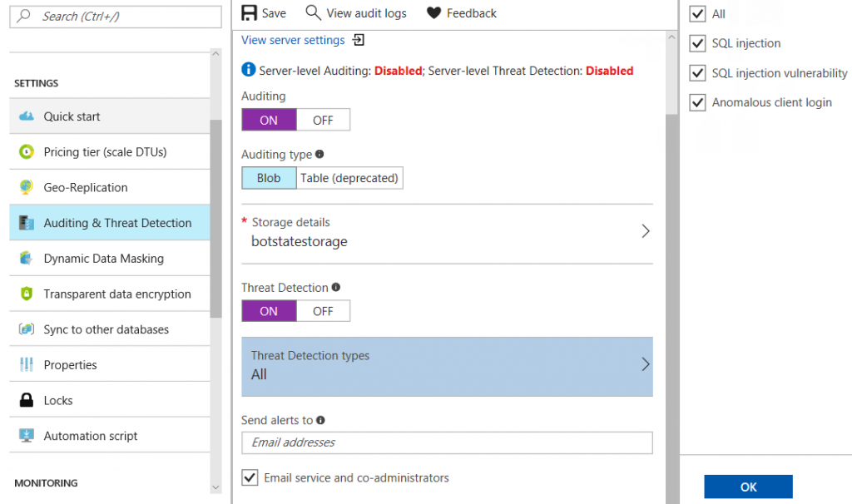This screenshot has height=504, width=852.
Task: Open the Automation script menu item
Action: coord(91,436)
